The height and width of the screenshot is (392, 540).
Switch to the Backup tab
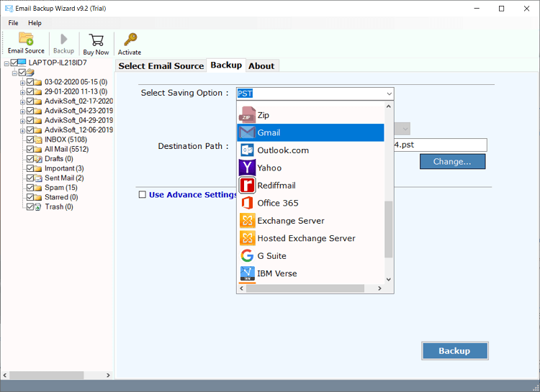(x=226, y=65)
